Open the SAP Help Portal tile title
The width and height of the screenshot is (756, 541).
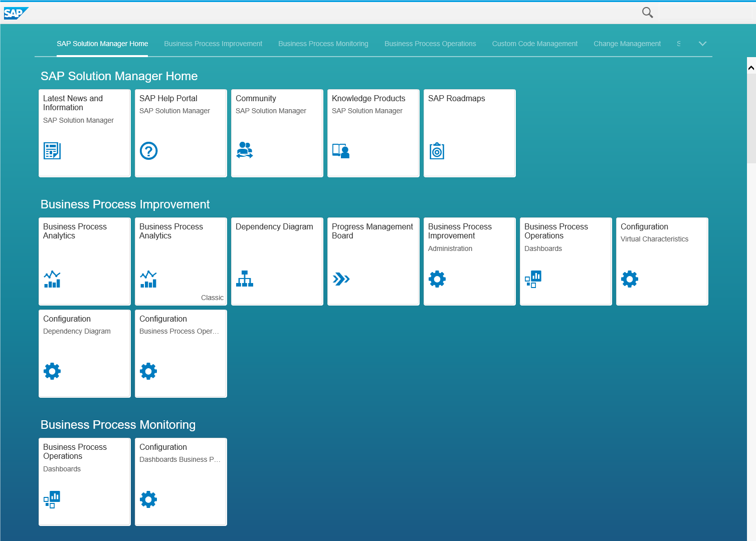[168, 99]
